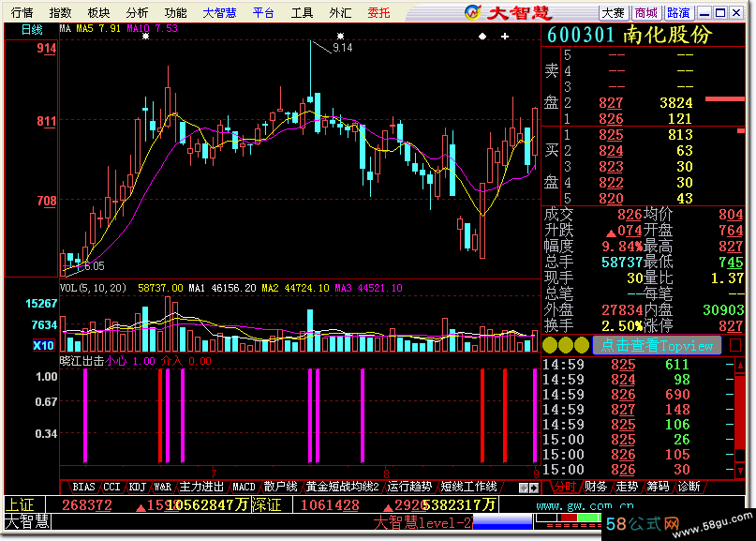Open the 工具 menu
756x541 pixels.
pos(302,12)
